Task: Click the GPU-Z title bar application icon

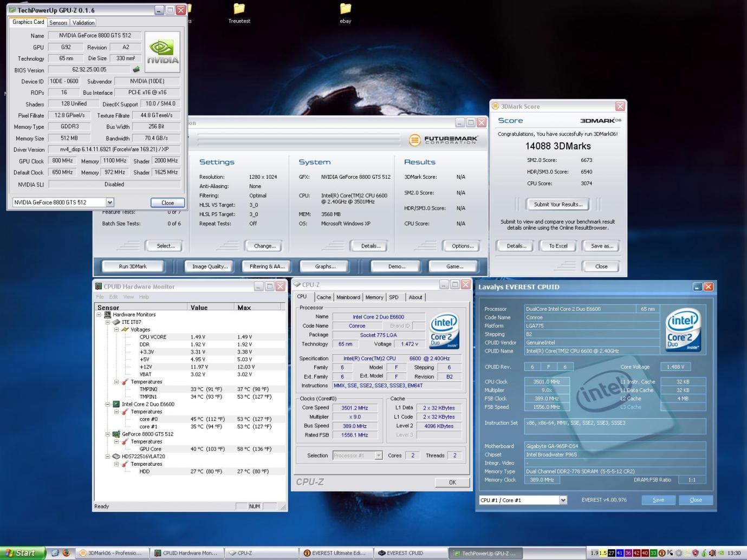Action: [x=12, y=10]
